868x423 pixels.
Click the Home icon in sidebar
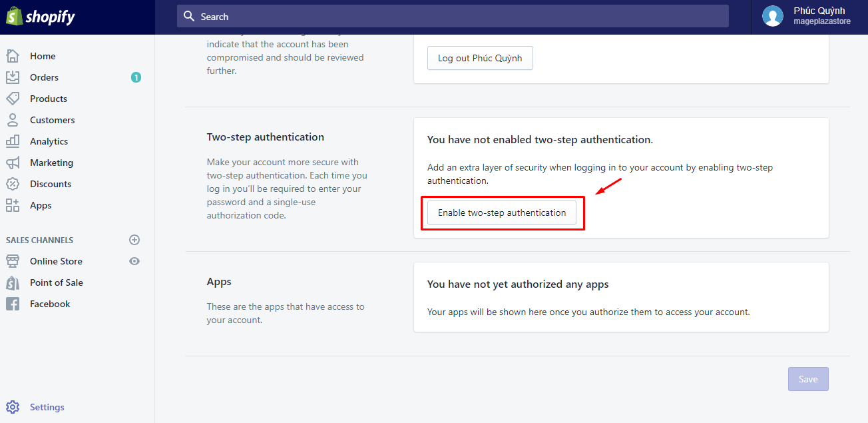[13, 56]
